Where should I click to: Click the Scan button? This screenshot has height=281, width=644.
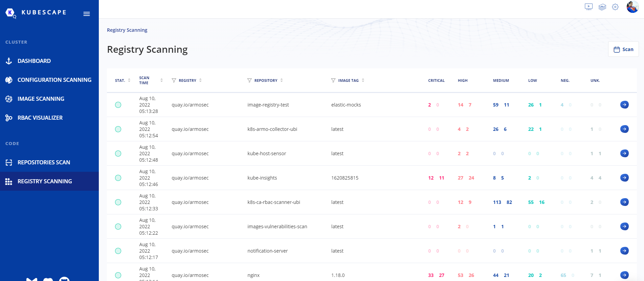tap(623, 49)
